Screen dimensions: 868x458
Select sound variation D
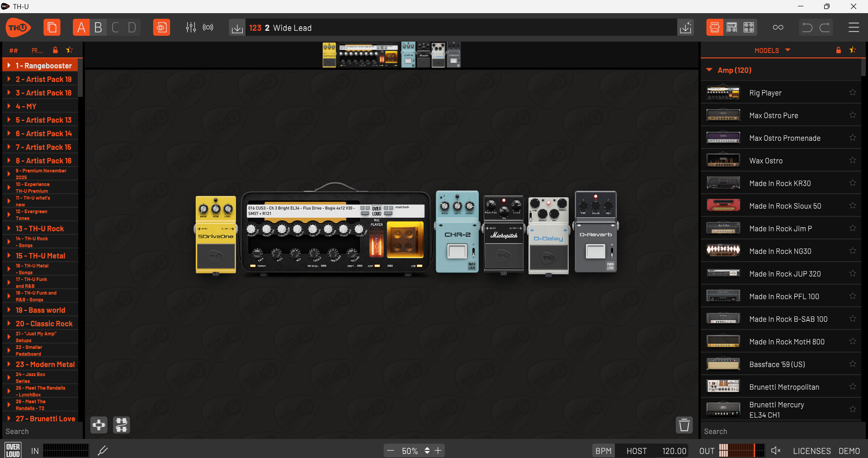point(132,28)
